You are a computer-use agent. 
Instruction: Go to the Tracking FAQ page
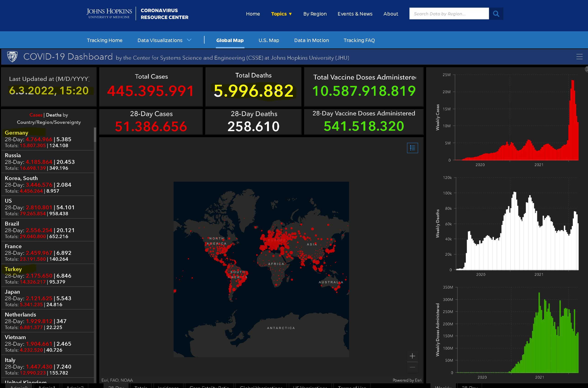pos(359,40)
